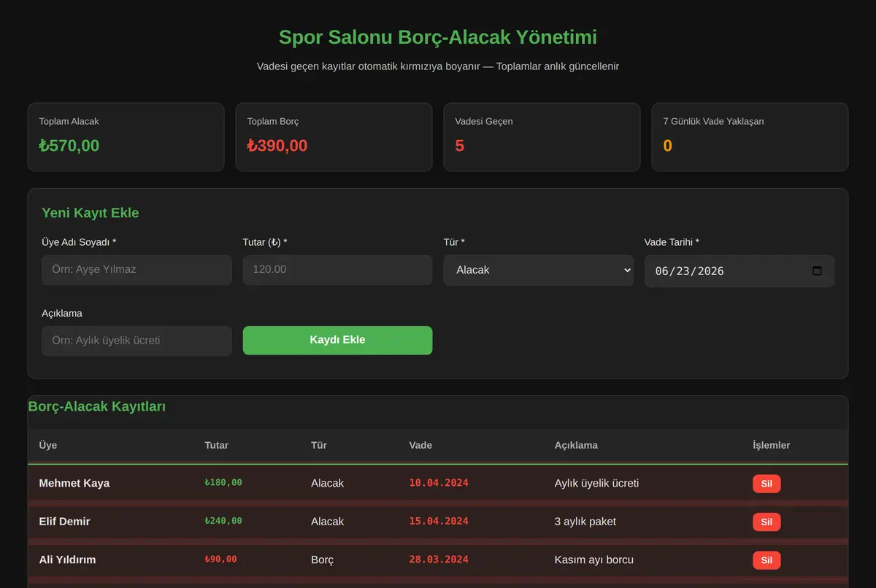Click the 7 Günlük Vade Yaklaşan count
This screenshot has width=876, height=588.
[668, 145]
